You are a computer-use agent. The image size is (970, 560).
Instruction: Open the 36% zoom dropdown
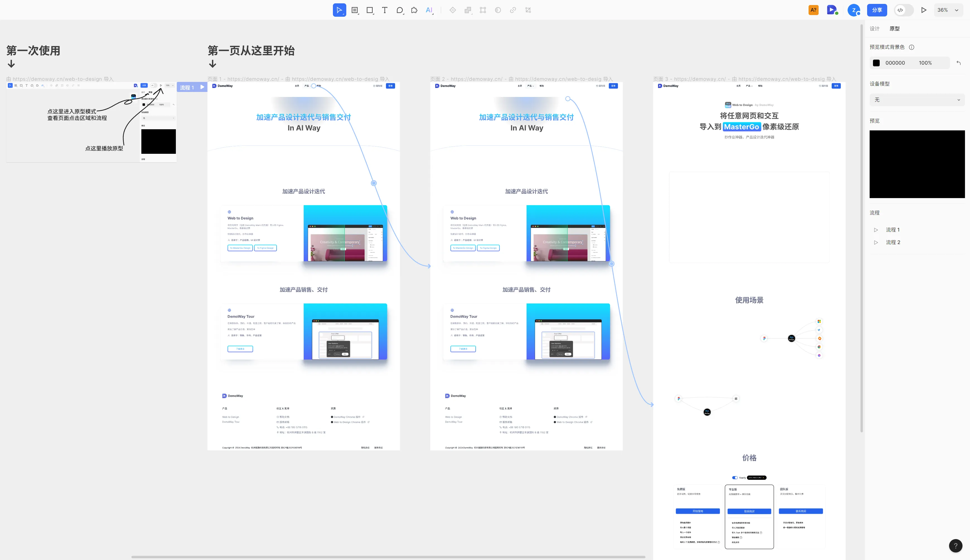coord(948,10)
